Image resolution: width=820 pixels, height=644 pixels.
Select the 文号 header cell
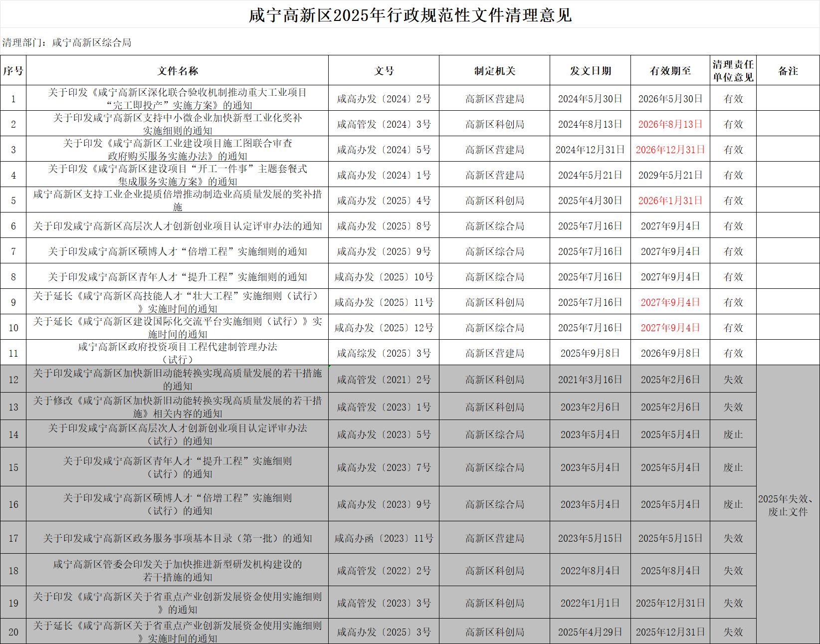tap(384, 71)
